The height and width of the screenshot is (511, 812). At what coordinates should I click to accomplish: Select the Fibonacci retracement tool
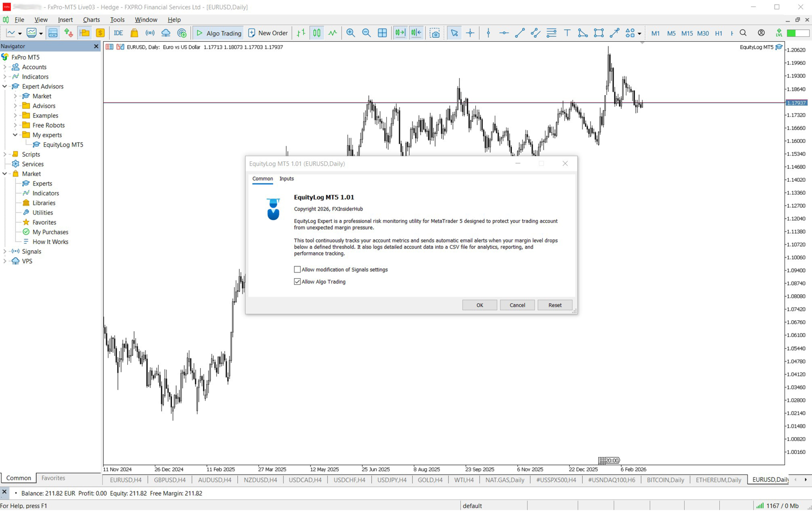(552, 33)
